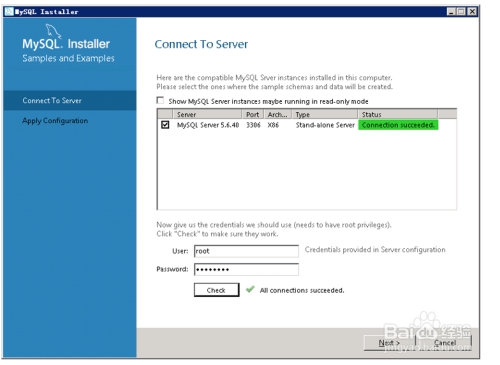
Task: Click the Stand-alone Server type cell
Action: [325, 125]
